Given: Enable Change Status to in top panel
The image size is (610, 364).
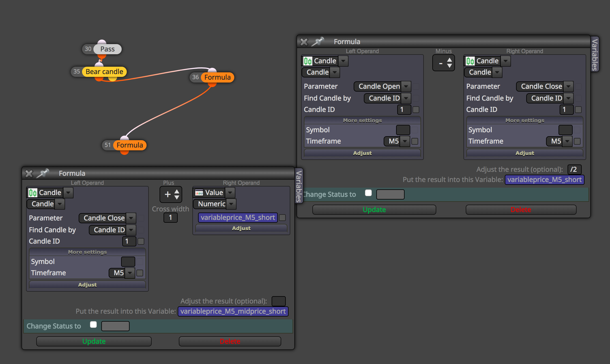Looking at the screenshot, I should tap(368, 193).
